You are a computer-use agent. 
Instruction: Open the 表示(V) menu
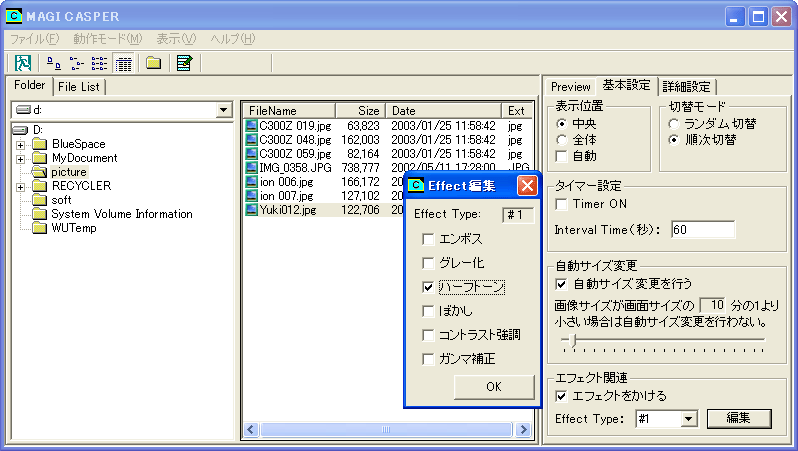tap(176, 39)
